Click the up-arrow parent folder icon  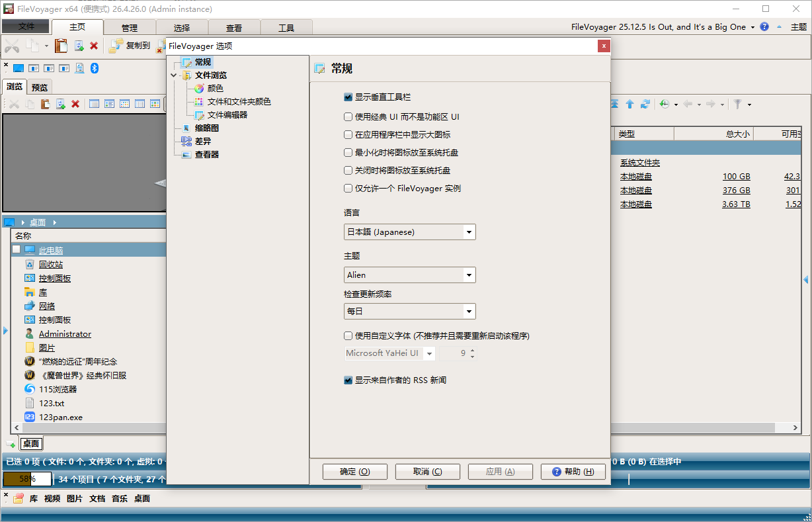(x=629, y=104)
